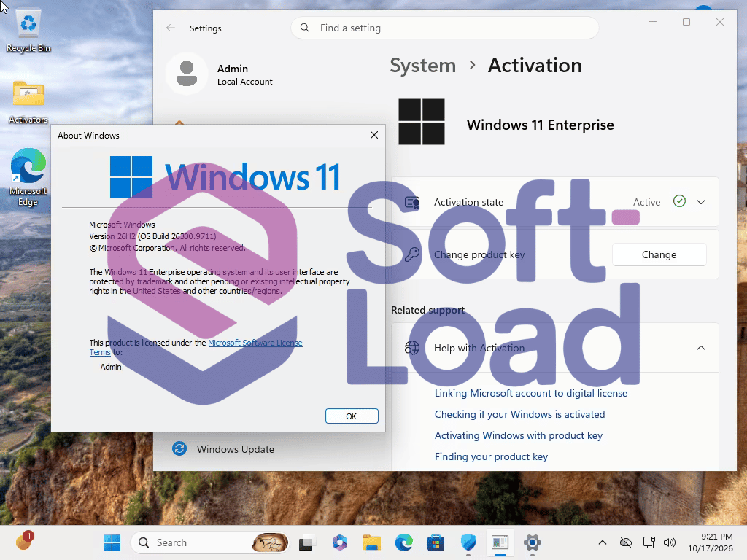Click the Version 26H2 build text
Screen dimensions: 747x560
(152, 236)
